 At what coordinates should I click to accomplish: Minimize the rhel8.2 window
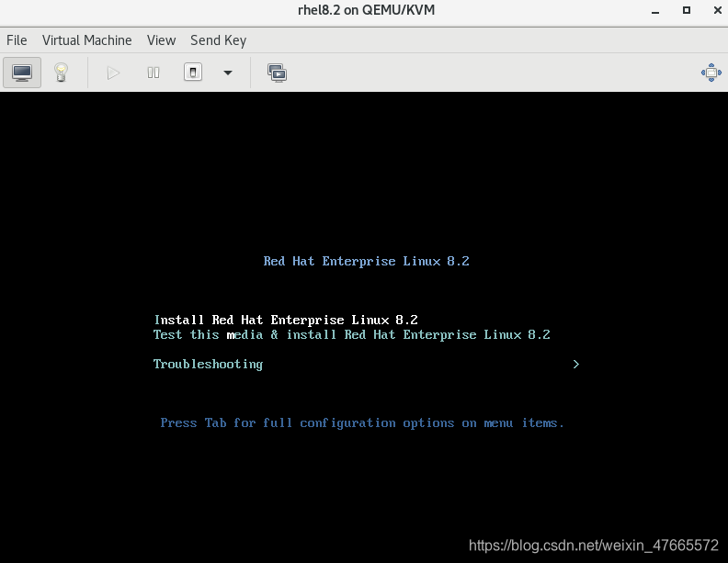coord(655,10)
